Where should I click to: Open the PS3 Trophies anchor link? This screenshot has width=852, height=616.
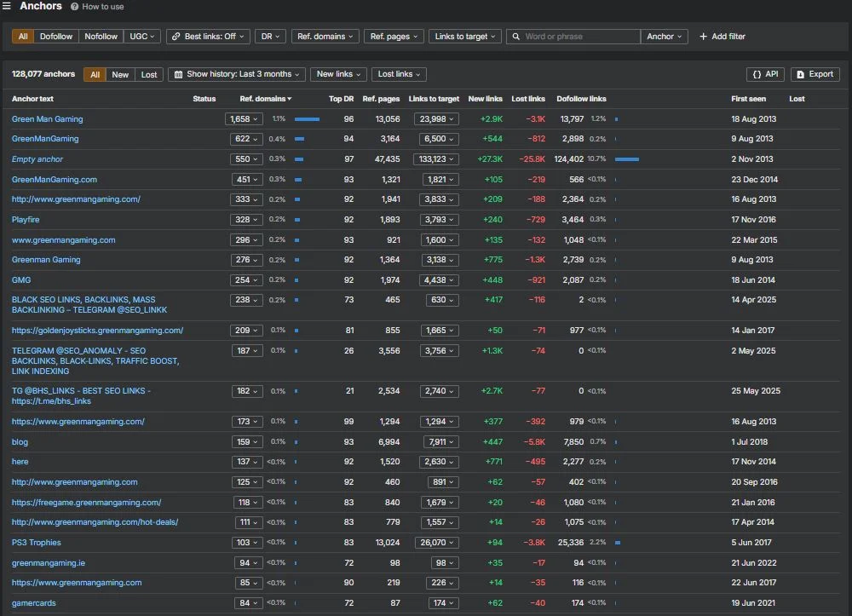(x=37, y=543)
